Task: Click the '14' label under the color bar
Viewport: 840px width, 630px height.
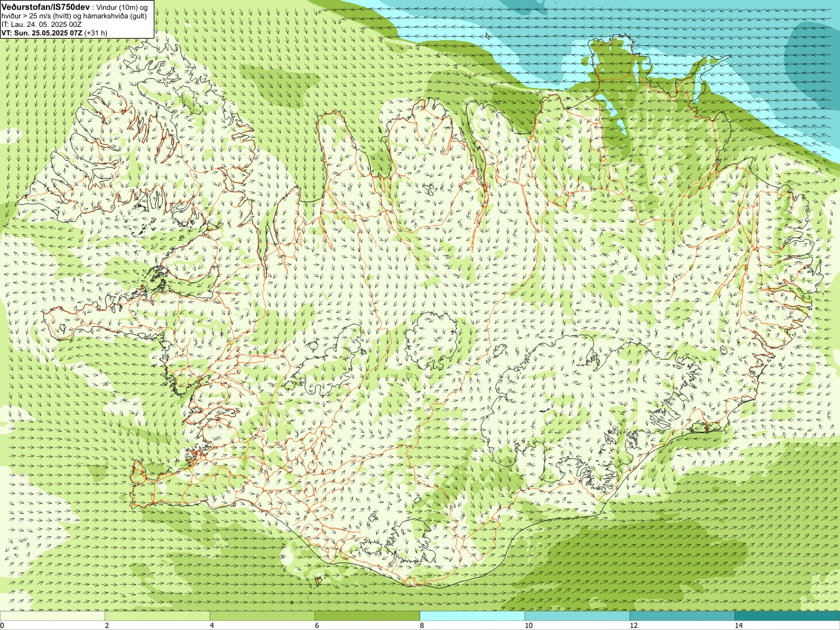Action: pos(738,625)
